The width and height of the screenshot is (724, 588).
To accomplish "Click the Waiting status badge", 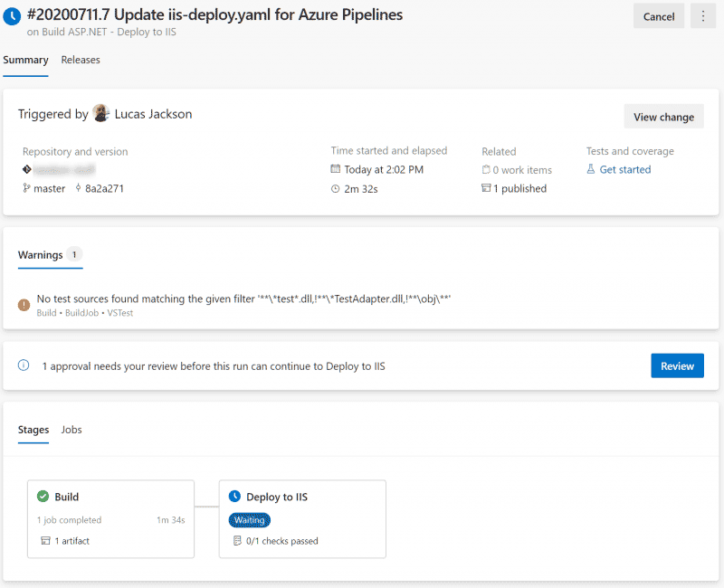I will pyautogui.click(x=250, y=520).
